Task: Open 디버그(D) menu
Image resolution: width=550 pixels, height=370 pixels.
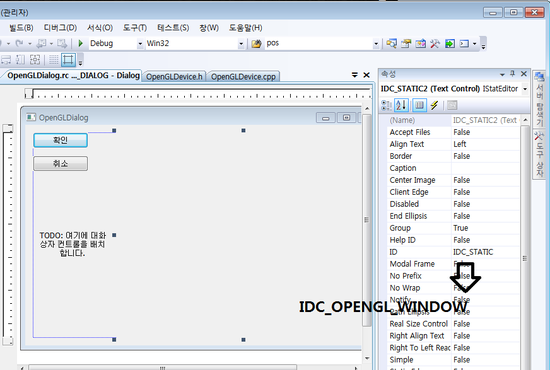Action: point(60,28)
